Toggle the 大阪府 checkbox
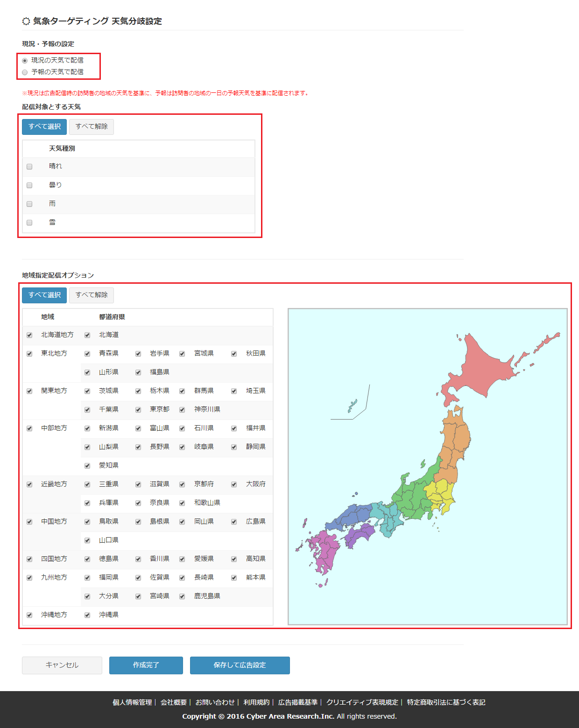Viewport: 579px width, 728px height. [234, 484]
